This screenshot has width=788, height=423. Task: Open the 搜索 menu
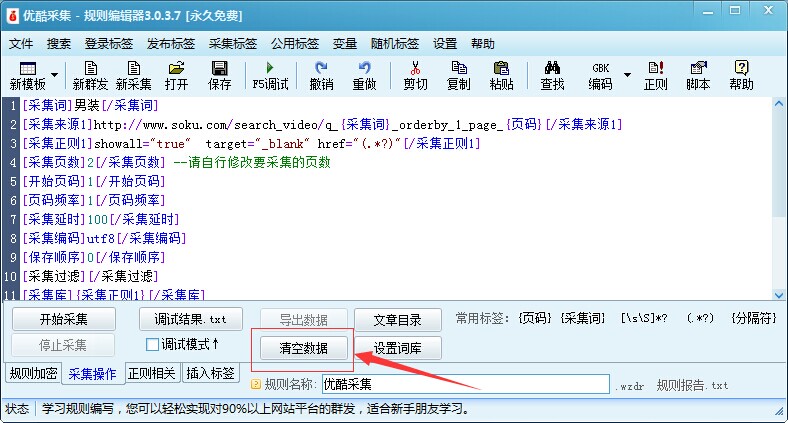pos(59,44)
